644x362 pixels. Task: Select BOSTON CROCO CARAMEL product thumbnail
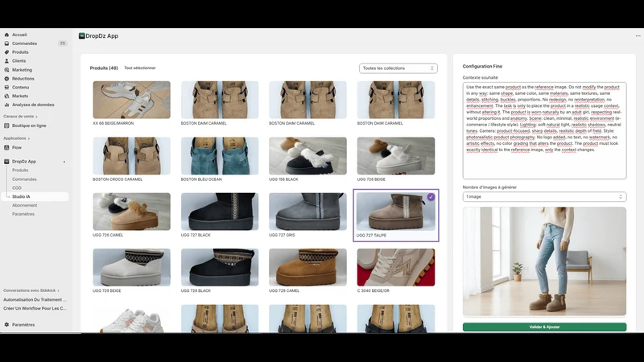click(131, 156)
